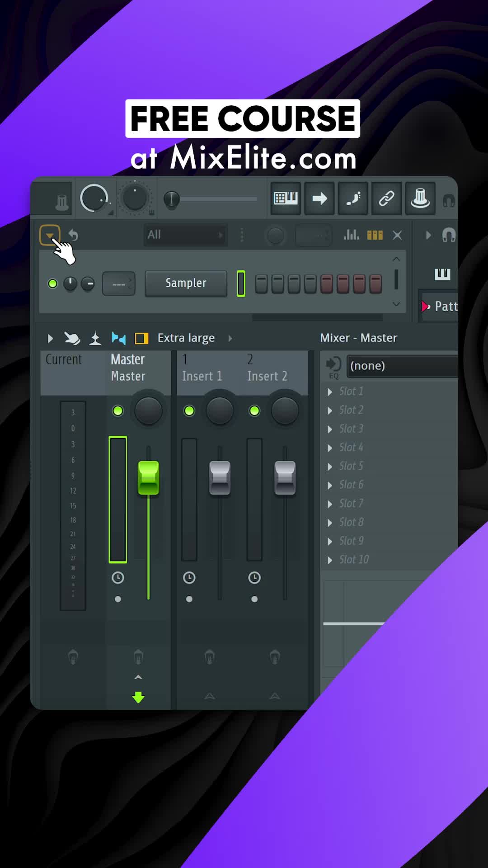Click the bird icon in mixer toolbar
The width and height of the screenshot is (488, 868).
[72, 338]
